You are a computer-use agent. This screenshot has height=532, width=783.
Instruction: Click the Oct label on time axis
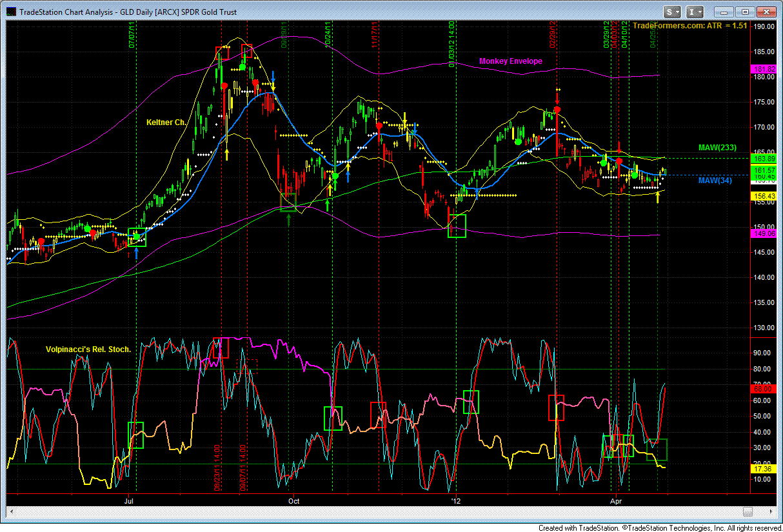click(293, 500)
